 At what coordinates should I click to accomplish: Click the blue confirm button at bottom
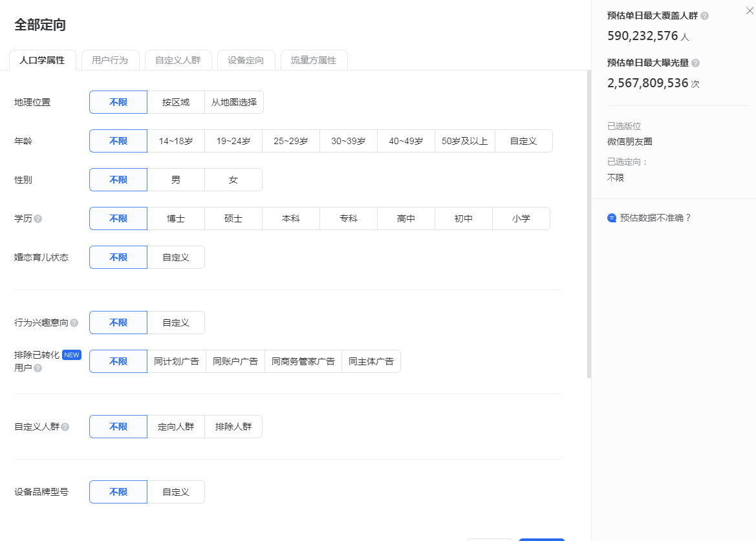(541, 538)
